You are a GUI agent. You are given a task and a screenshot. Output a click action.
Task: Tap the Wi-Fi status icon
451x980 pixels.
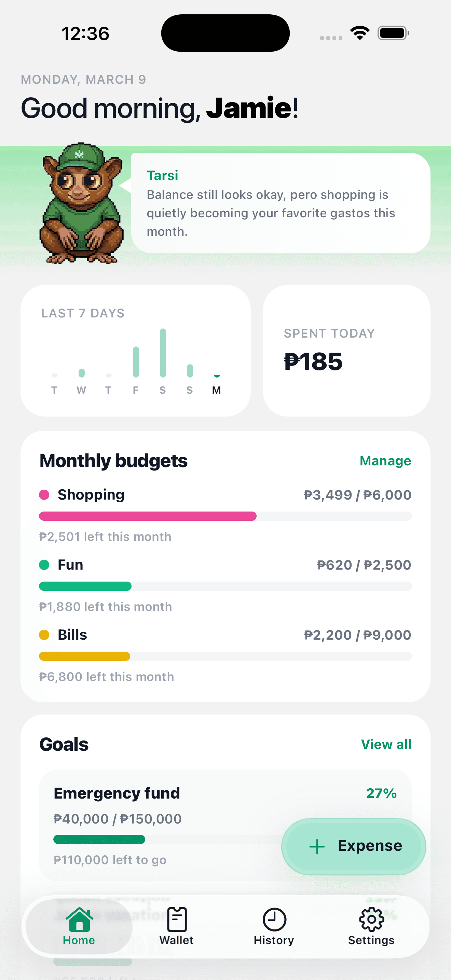click(x=360, y=33)
